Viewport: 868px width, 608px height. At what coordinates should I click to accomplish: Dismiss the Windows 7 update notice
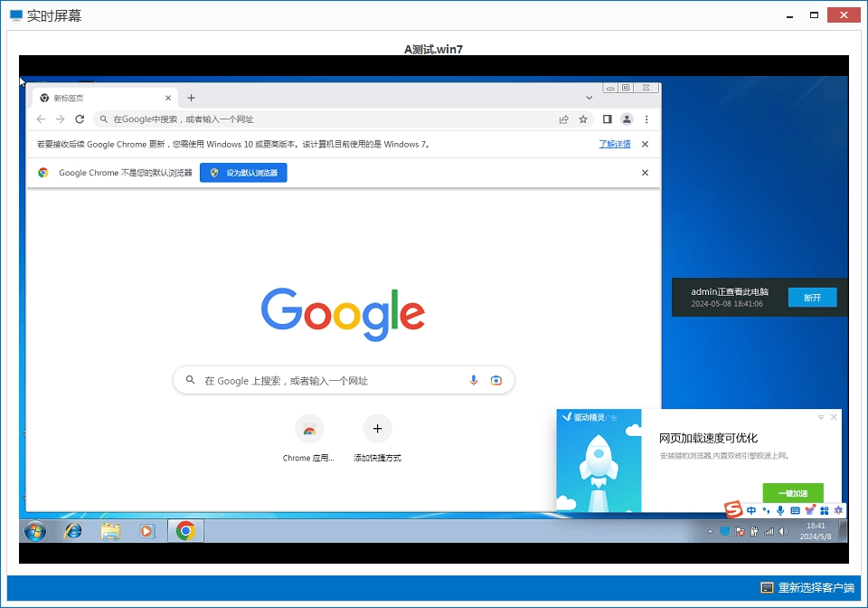coord(645,144)
